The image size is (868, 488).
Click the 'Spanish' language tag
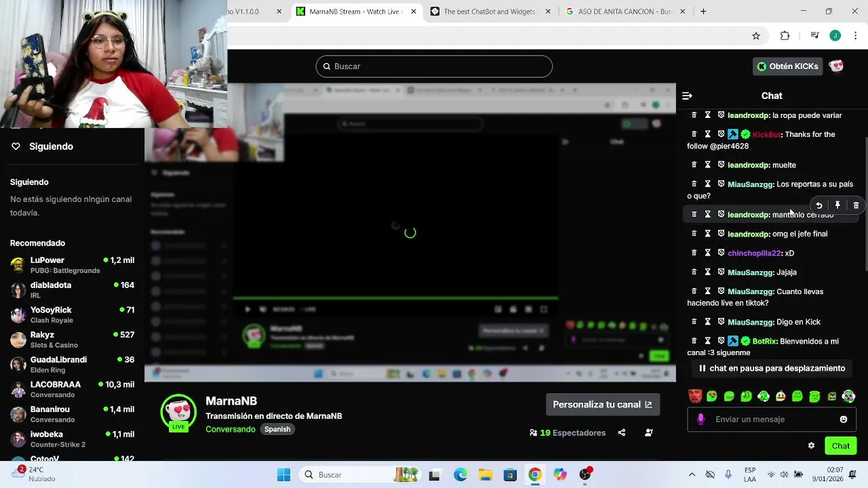[277, 430]
